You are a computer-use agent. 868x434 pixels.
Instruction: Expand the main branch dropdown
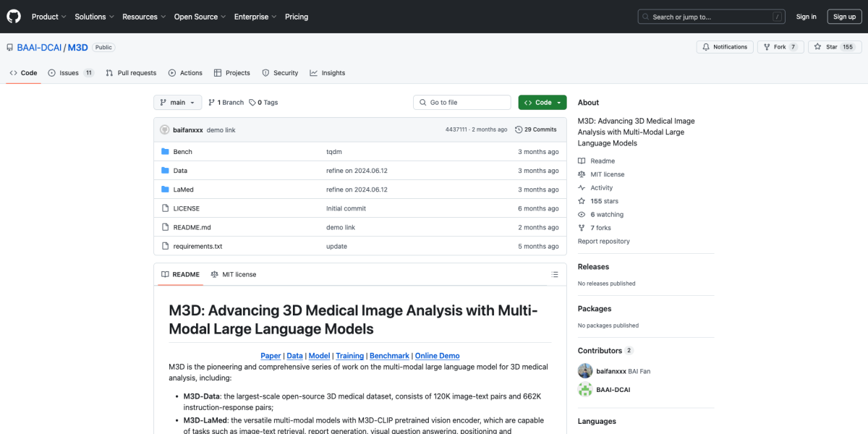pyautogui.click(x=177, y=103)
